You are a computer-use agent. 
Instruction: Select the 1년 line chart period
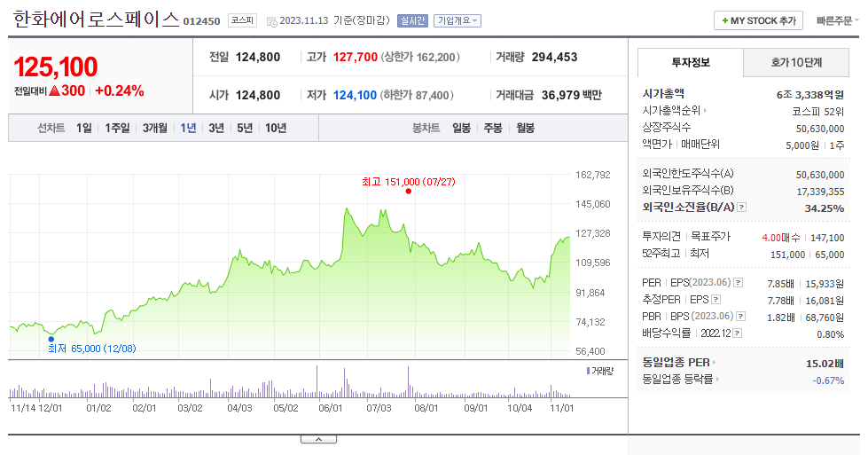188,129
